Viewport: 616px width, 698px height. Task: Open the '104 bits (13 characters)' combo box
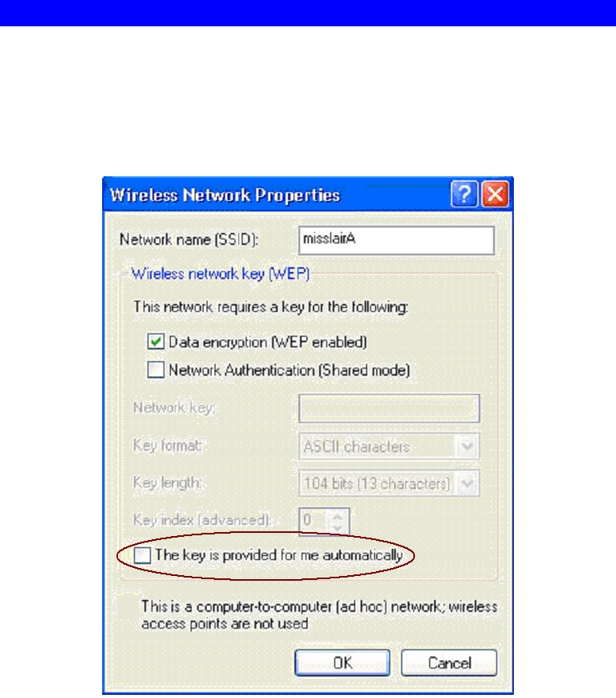tap(389, 483)
